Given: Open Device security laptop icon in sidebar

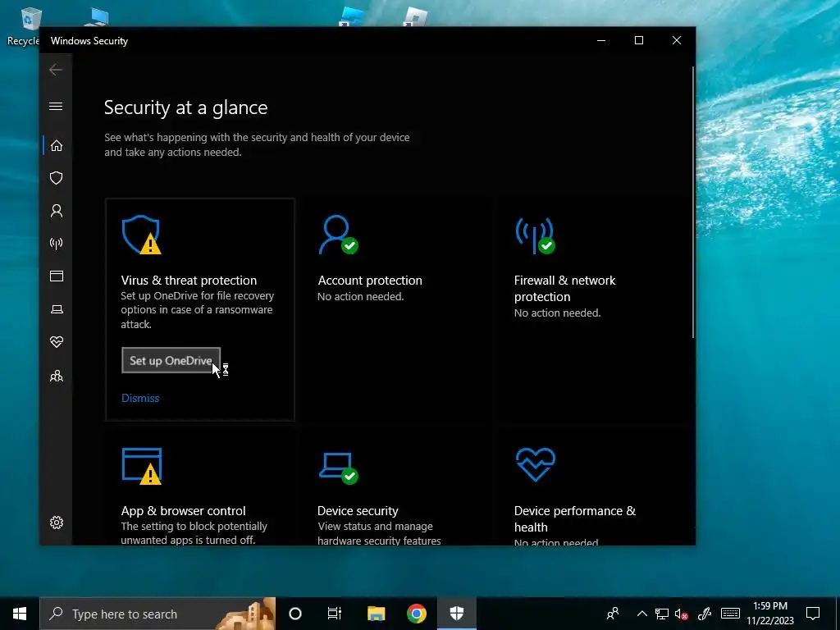Looking at the screenshot, I should (x=57, y=309).
